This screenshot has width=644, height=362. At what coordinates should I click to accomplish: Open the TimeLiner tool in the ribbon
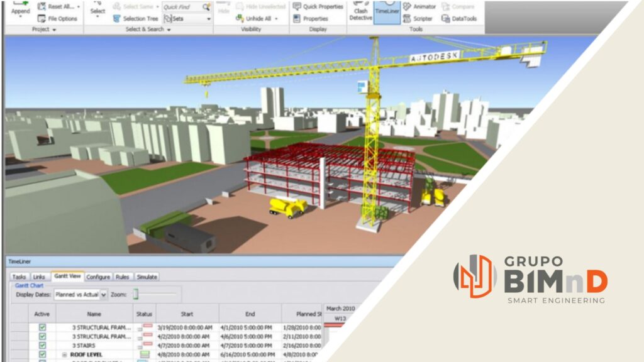(x=387, y=13)
